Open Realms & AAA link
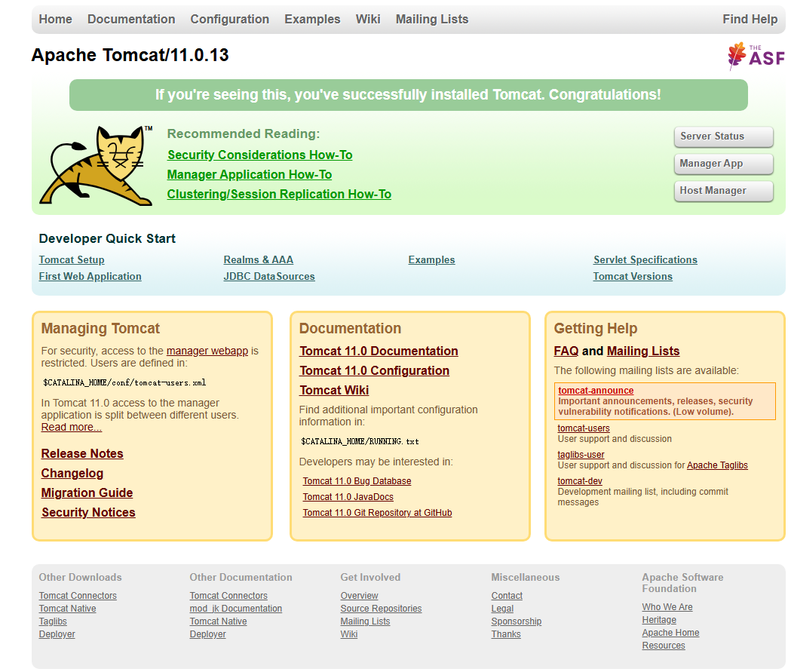 pyautogui.click(x=259, y=260)
